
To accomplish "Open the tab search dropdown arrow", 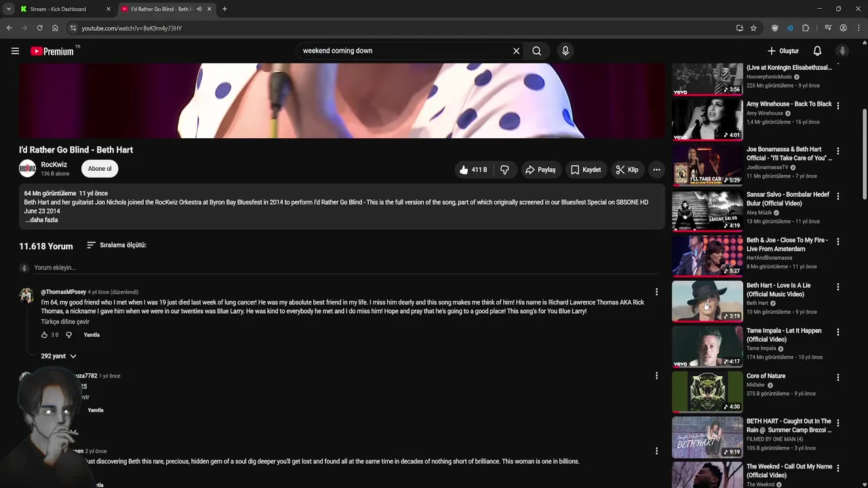I will 8,9.
